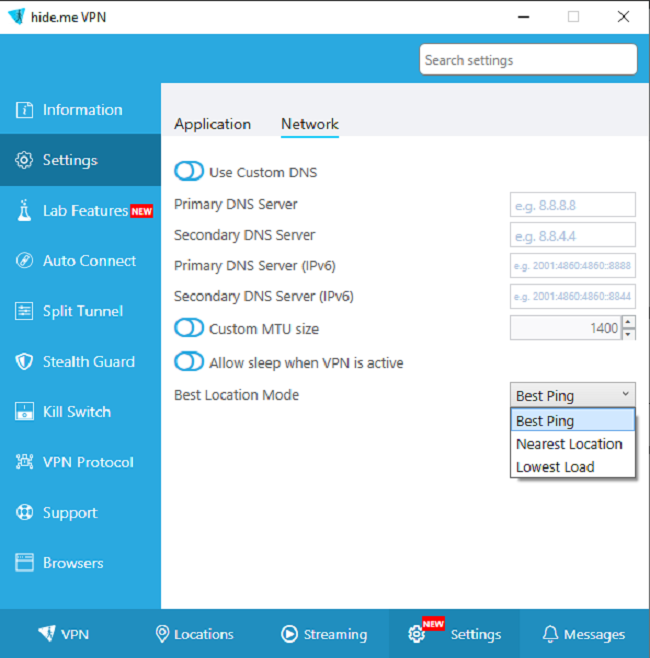The height and width of the screenshot is (658, 650).
Task: Turn on Custom MTU size toggle
Action: [189, 328]
